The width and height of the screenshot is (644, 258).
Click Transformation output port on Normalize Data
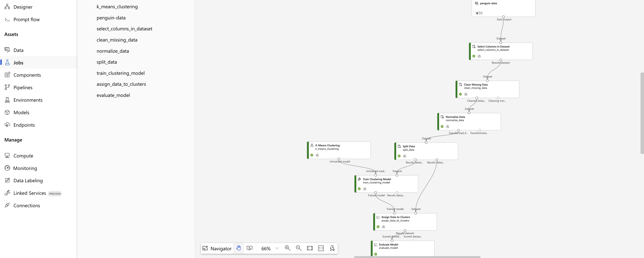coord(479,130)
